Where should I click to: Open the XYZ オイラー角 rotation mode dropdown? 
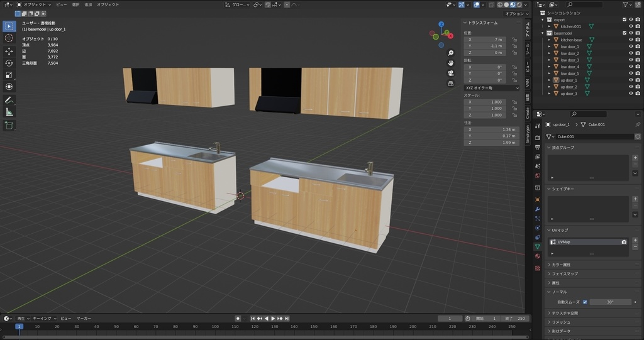pos(491,88)
